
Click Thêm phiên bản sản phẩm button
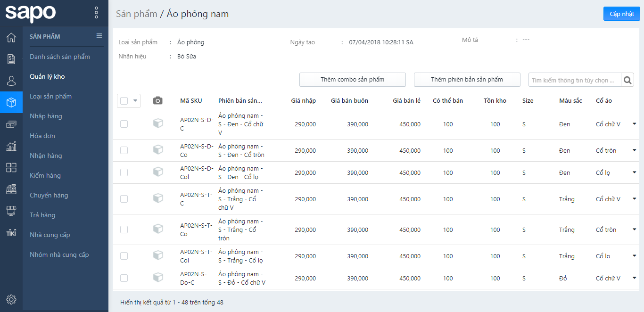pyautogui.click(x=467, y=80)
